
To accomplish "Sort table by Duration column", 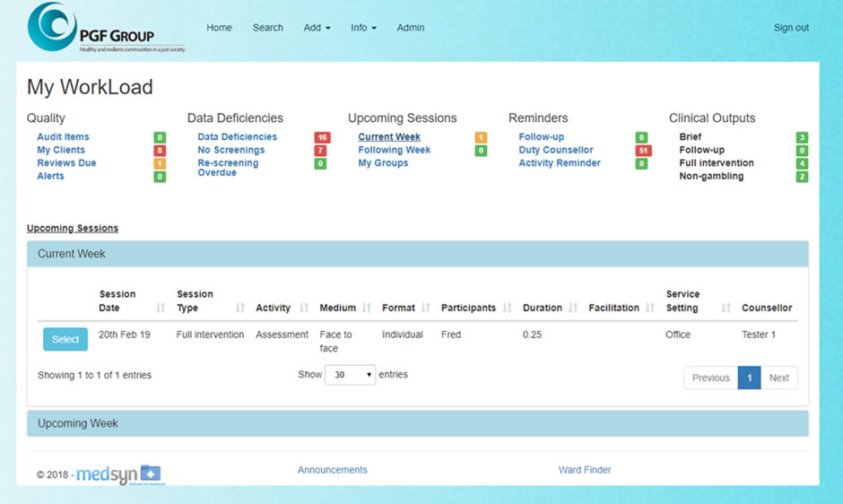I will click(x=550, y=308).
